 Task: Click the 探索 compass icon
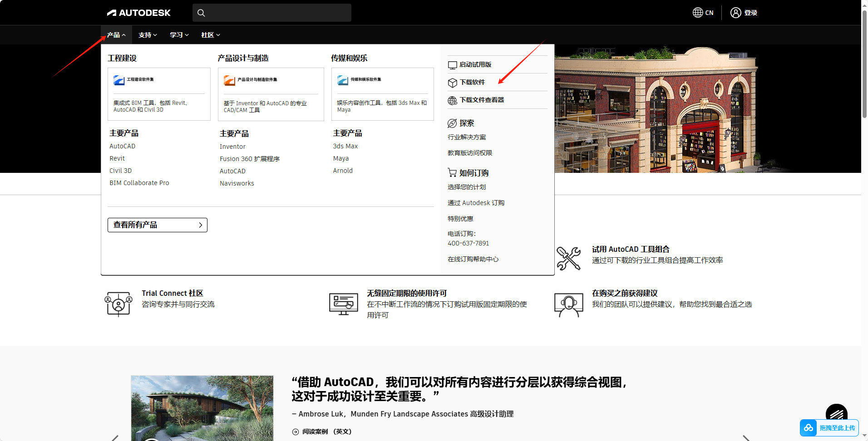pos(452,123)
